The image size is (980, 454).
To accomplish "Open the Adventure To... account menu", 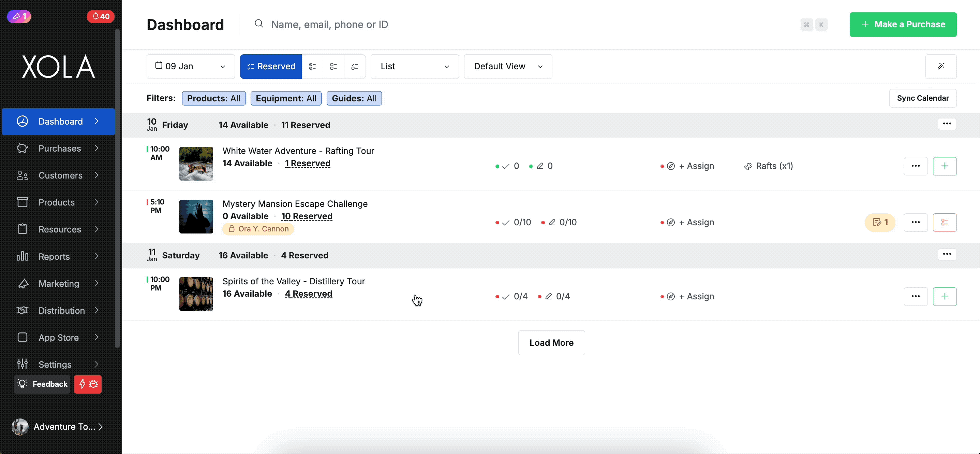I will (x=58, y=427).
